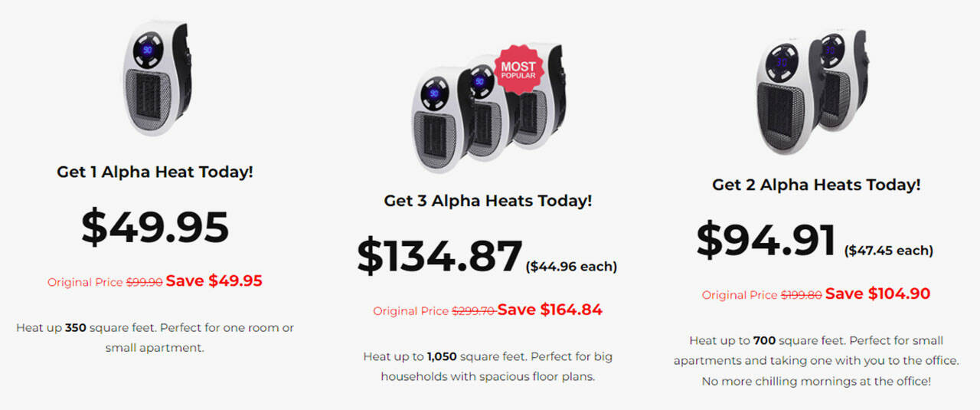Click the red "Save $104.90" text

pyautogui.click(x=877, y=294)
